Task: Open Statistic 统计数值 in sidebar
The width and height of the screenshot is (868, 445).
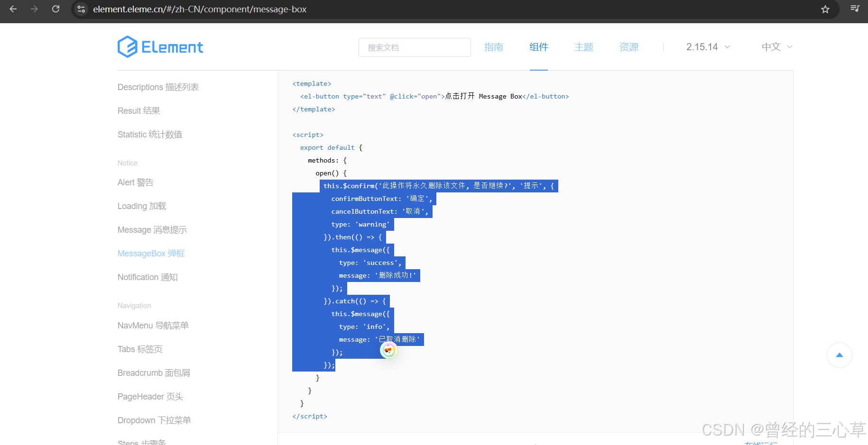Action: pyautogui.click(x=150, y=135)
